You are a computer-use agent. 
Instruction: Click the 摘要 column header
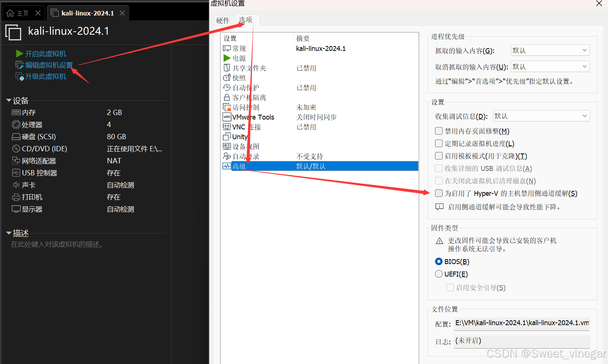pyautogui.click(x=303, y=38)
